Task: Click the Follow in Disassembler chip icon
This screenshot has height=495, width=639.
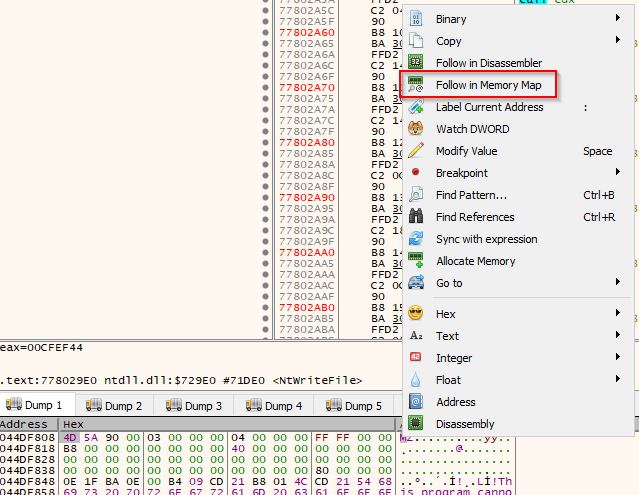Action: (416, 63)
